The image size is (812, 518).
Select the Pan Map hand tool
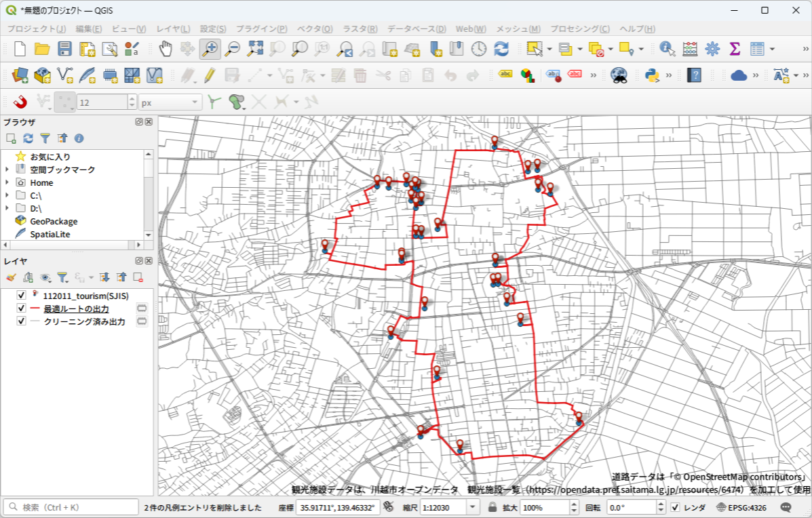(x=166, y=49)
